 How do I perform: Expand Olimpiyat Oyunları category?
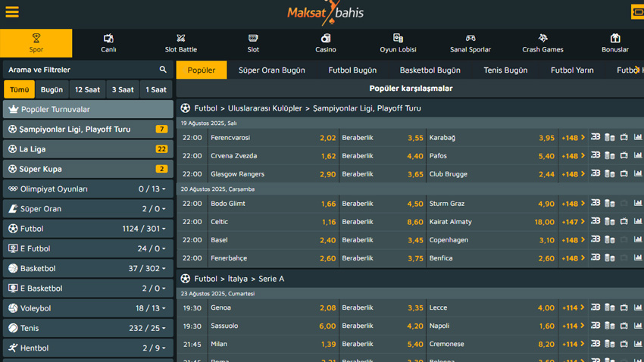click(x=88, y=189)
